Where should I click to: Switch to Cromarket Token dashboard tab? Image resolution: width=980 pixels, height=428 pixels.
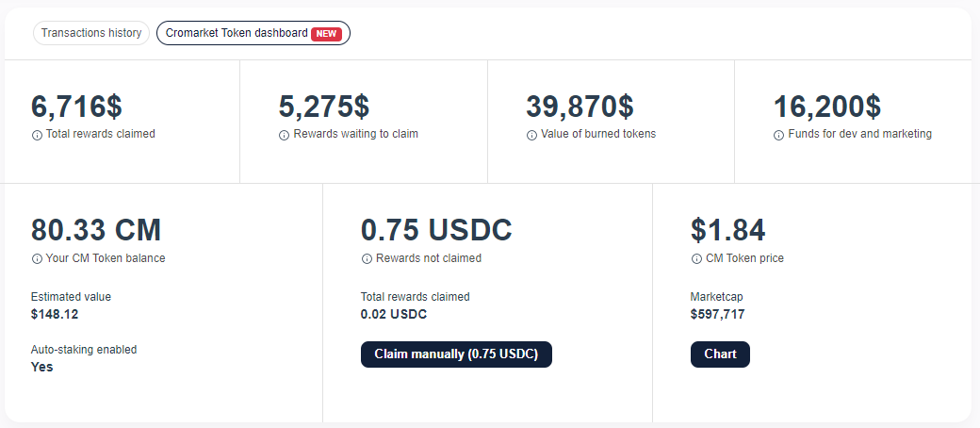[253, 33]
